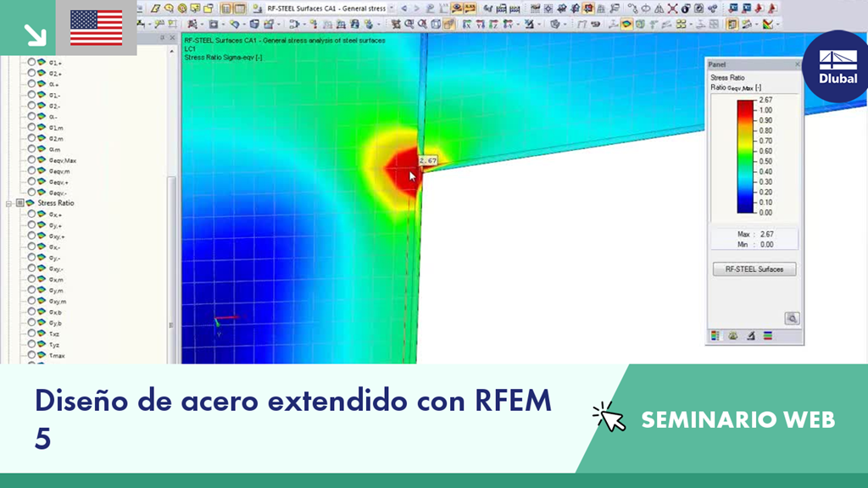868x488 pixels.
Task: Select the σx,+ stress ratio radio button
Action: [x=31, y=213]
